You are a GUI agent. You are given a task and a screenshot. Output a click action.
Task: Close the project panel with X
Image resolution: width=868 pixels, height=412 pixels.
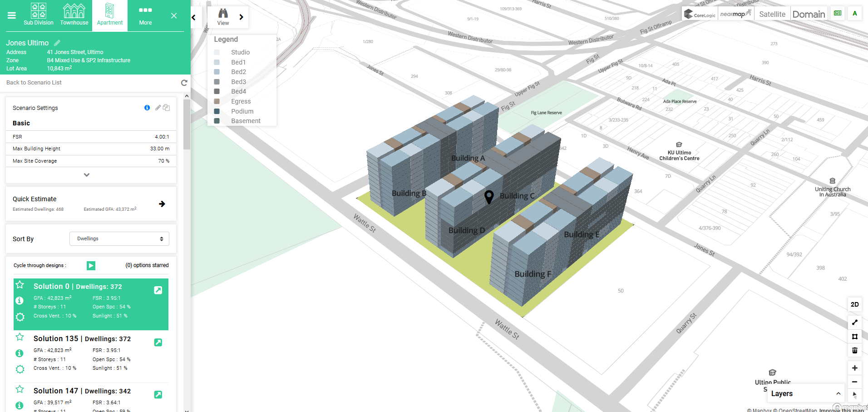pyautogui.click(x=174, y=16)
